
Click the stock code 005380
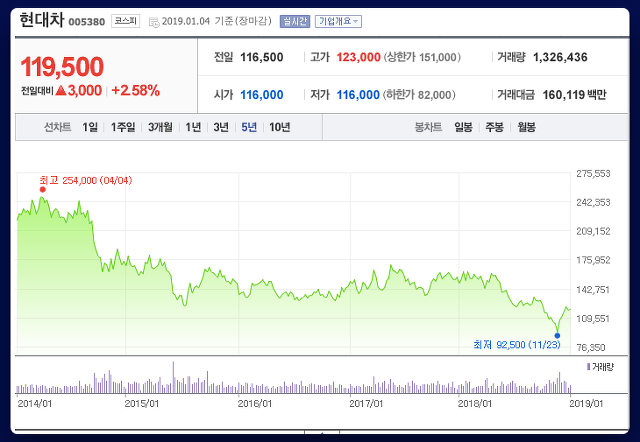87,22
